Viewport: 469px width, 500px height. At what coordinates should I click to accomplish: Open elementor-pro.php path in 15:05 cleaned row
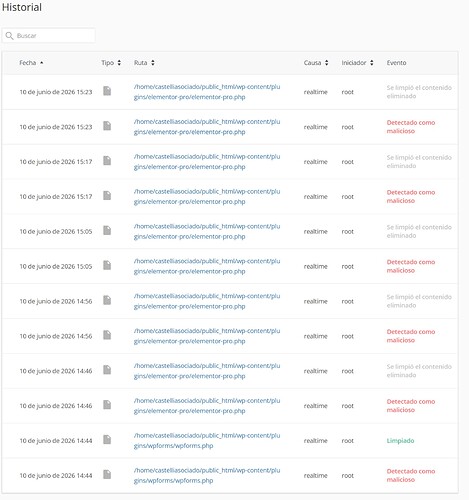coord(207,231)
